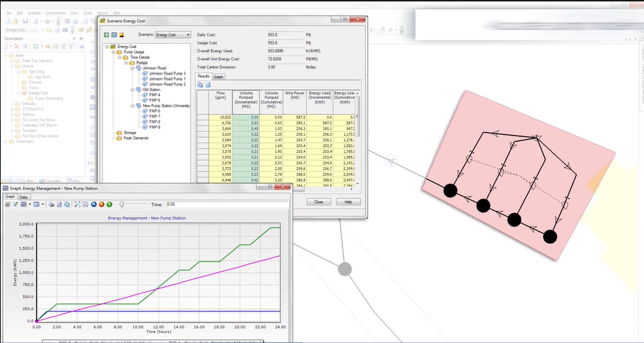Select Johnson Road Pump 2 in the tree
Image resolution: width=644 pixels, height=343 pixels.
167,84
